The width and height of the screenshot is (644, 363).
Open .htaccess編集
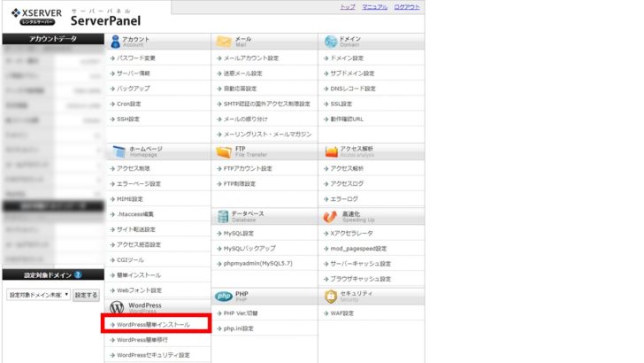click(x=135, y=214)
